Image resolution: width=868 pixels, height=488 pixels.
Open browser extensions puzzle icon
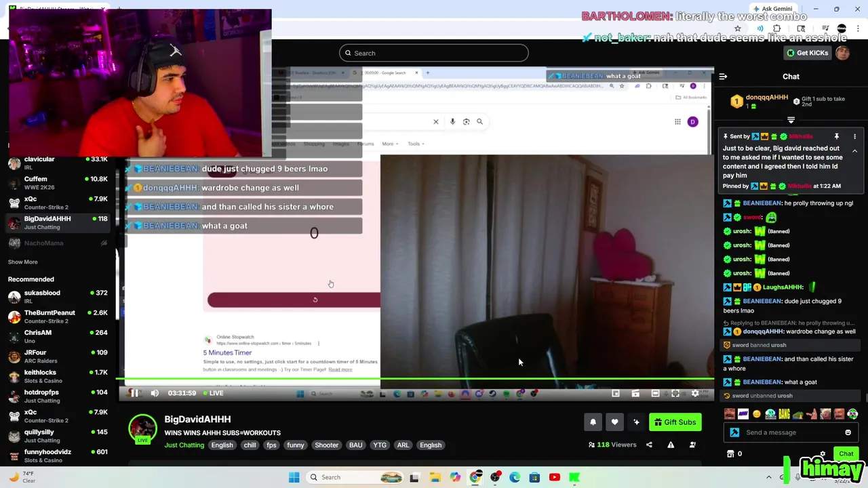(x=776, y=28)
